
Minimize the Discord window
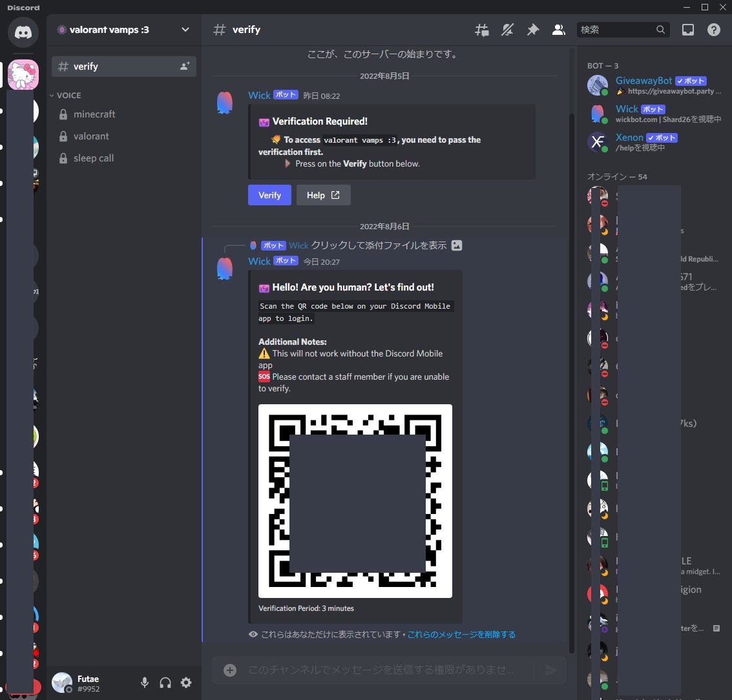coord(686,7)
